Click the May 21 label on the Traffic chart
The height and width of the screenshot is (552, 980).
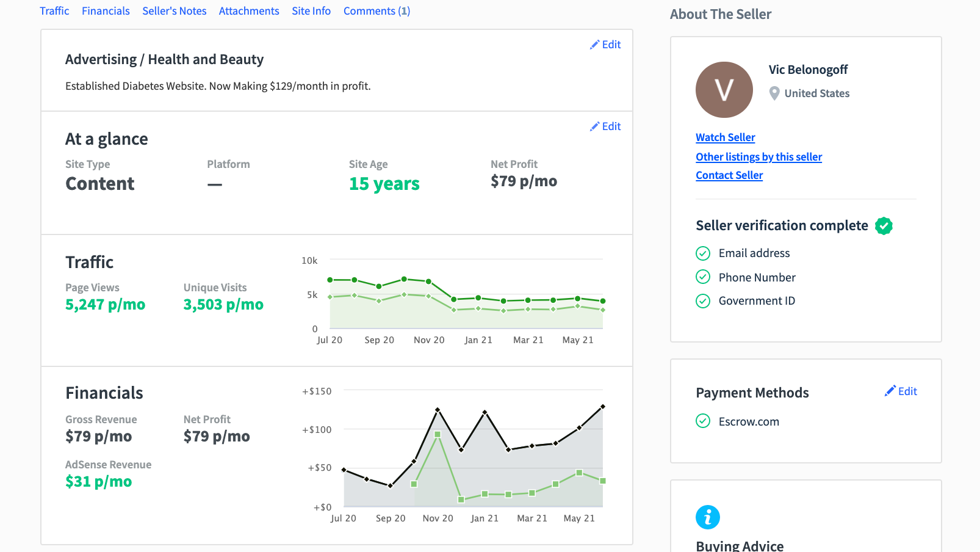point(578,340)
